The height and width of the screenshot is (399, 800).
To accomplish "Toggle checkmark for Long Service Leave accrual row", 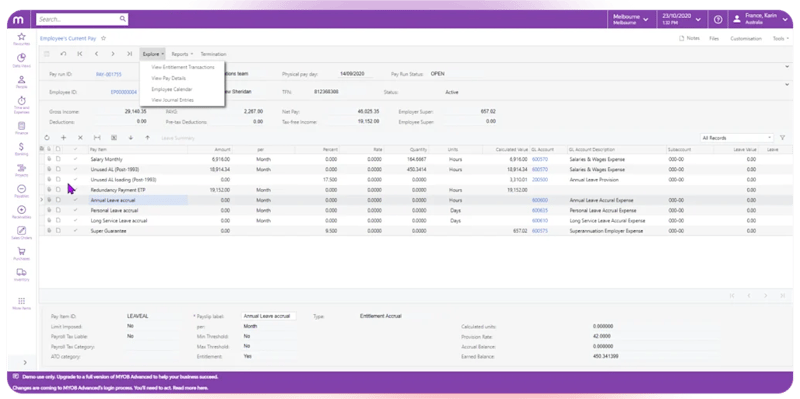I will click(76, 220).
